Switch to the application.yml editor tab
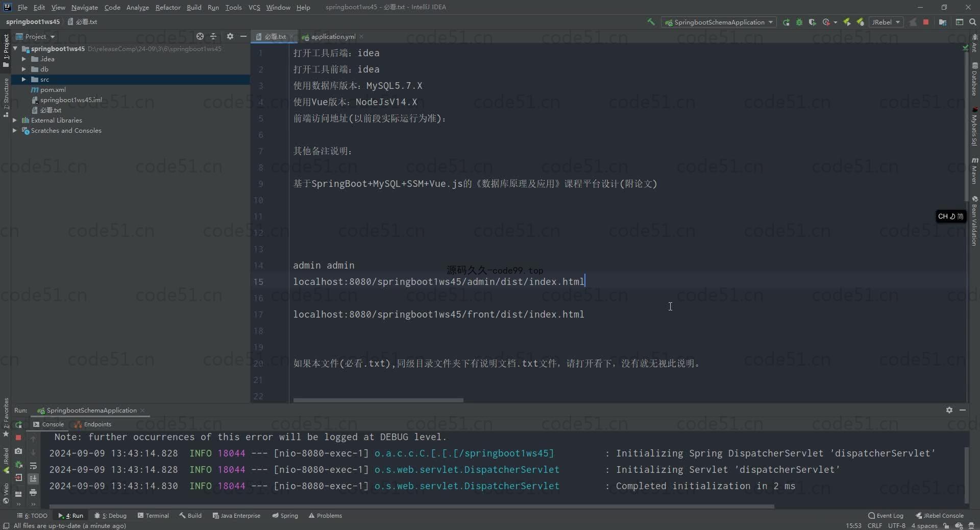980x530 pixels. pyautogui.click(x=333, y=36)
